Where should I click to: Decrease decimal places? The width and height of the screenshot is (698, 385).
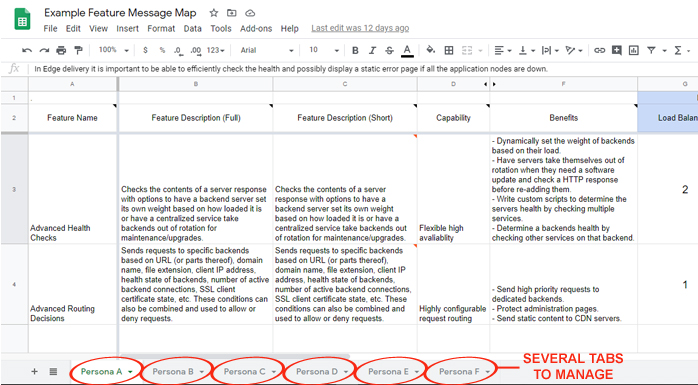(x=179, y=51)
